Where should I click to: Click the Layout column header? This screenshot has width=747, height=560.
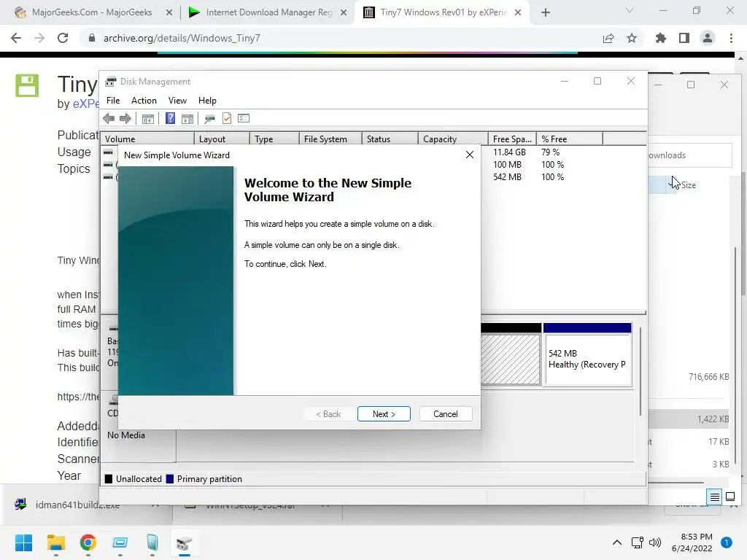coord(222,139)
